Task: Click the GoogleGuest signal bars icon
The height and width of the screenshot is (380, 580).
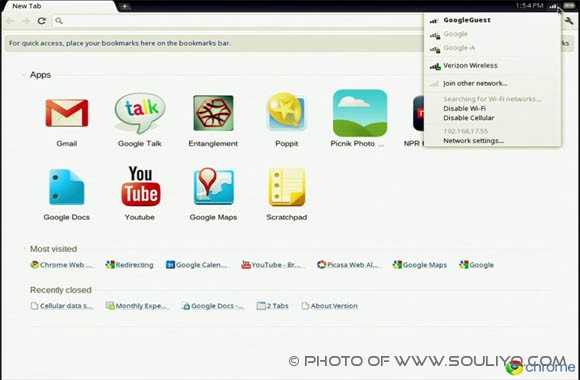Action: tap(434, 21)
